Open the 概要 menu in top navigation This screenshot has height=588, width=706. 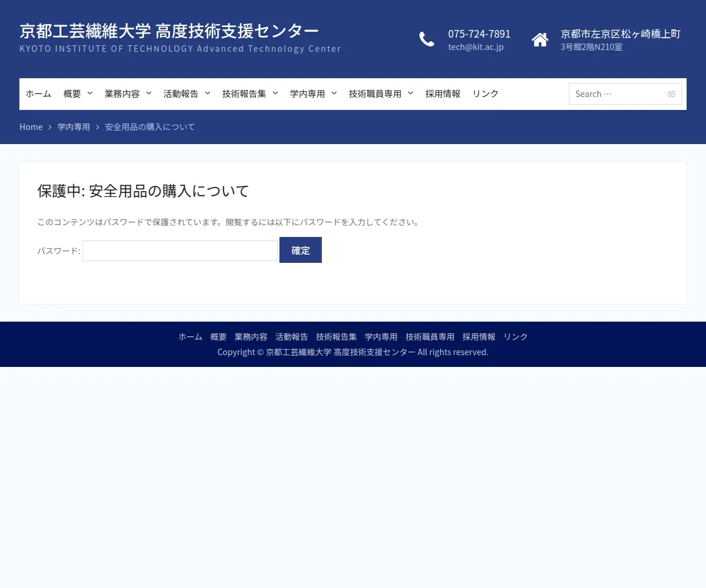pyautogui.click(x=72, y=93)
